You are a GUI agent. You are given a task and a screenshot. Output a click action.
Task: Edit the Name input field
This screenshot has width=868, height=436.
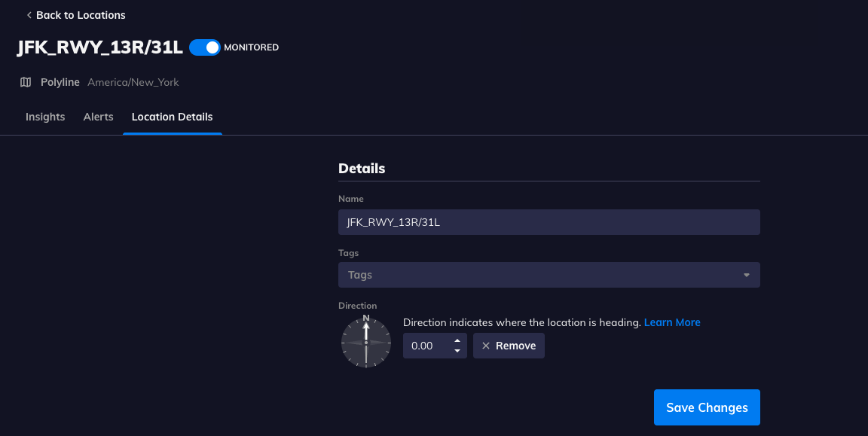(549, 222)
